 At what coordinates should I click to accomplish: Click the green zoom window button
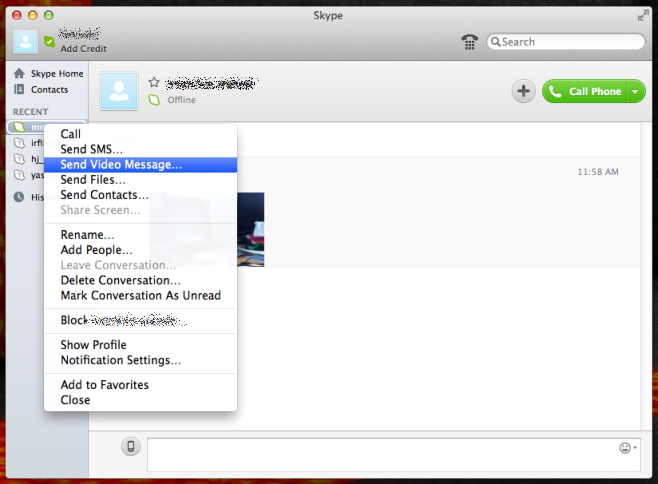tap(49, 16)
